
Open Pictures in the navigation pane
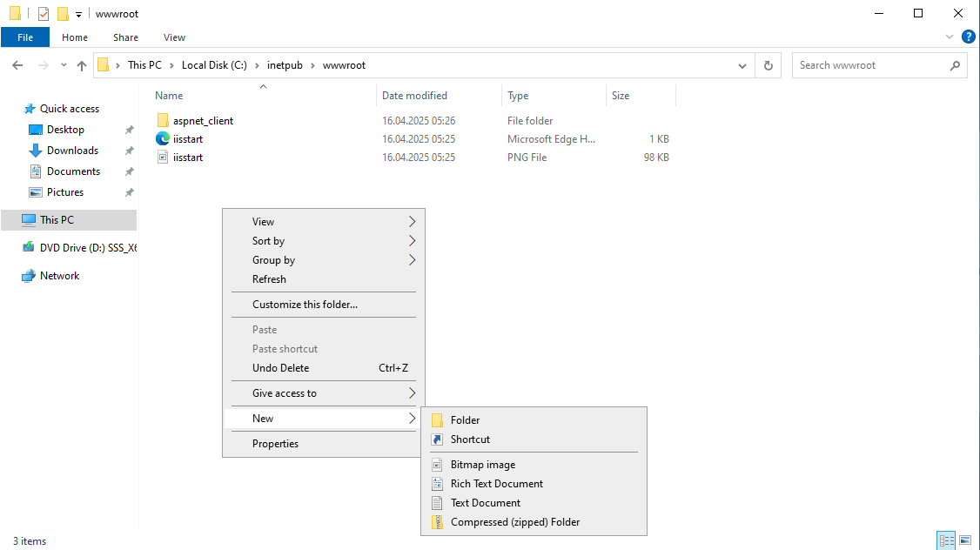click(x=65, y=192)
